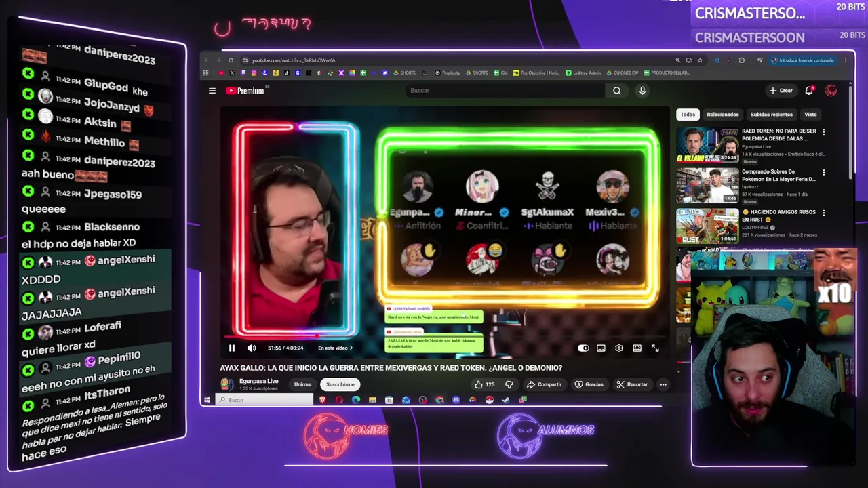Image resolution: width=868 pixels, height=488 pixels.
Task: Open the RUST video thumbnail
Action: 707,226
